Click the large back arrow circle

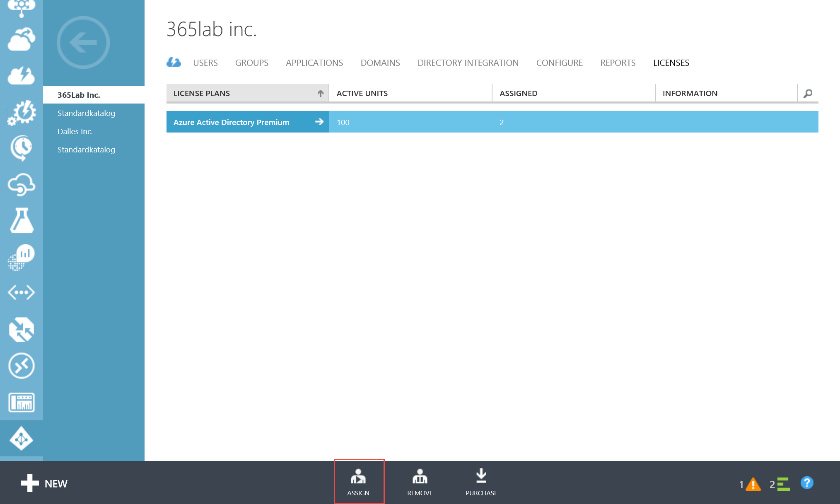pos(83,42)
